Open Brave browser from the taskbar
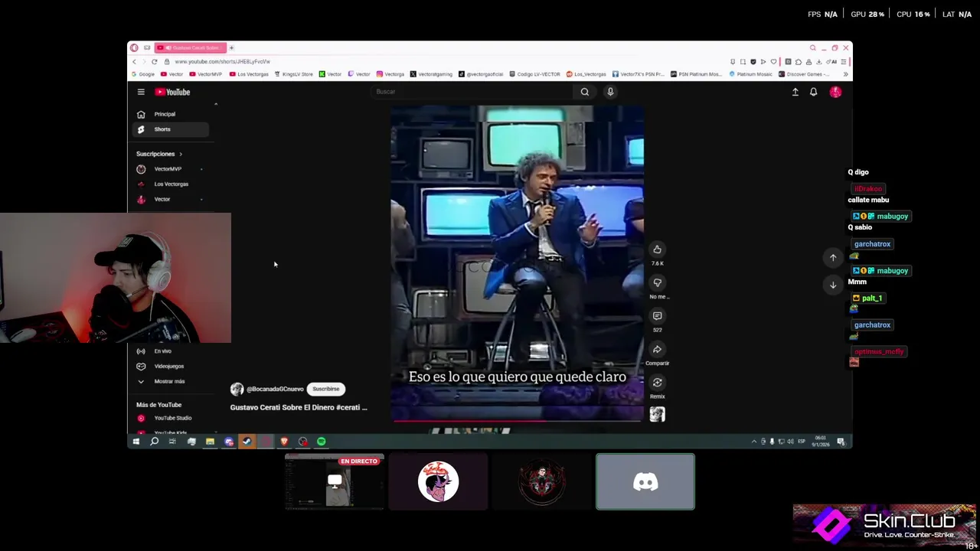 point(284,442)
